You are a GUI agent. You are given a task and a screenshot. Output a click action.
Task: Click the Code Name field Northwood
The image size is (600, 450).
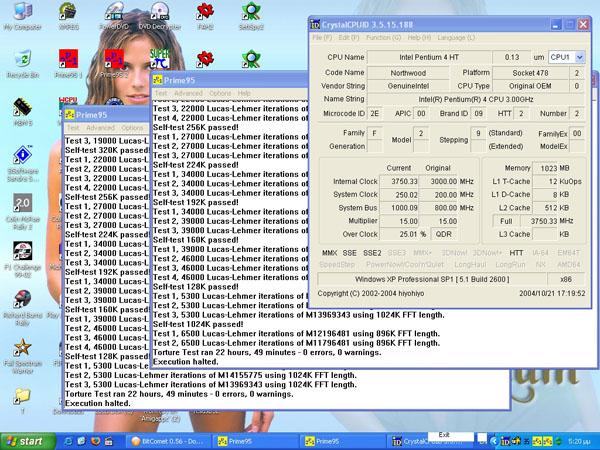click(408, 73)
